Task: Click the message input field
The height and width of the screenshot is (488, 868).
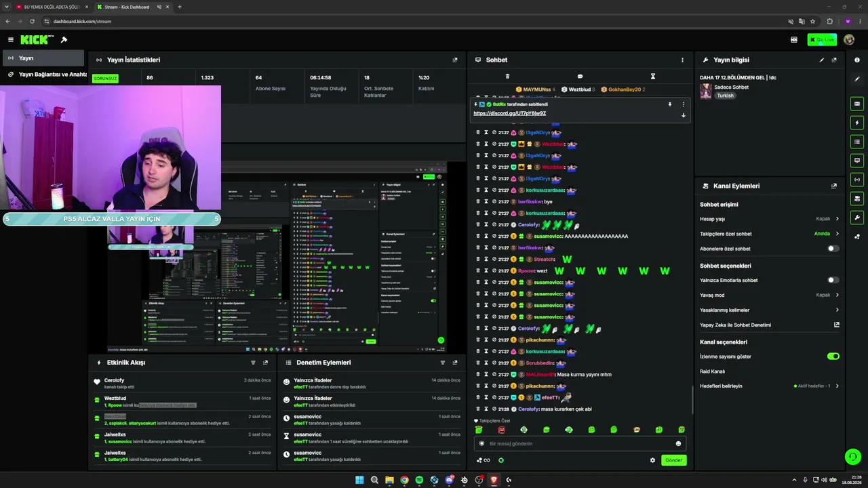Action: (580, 443)
